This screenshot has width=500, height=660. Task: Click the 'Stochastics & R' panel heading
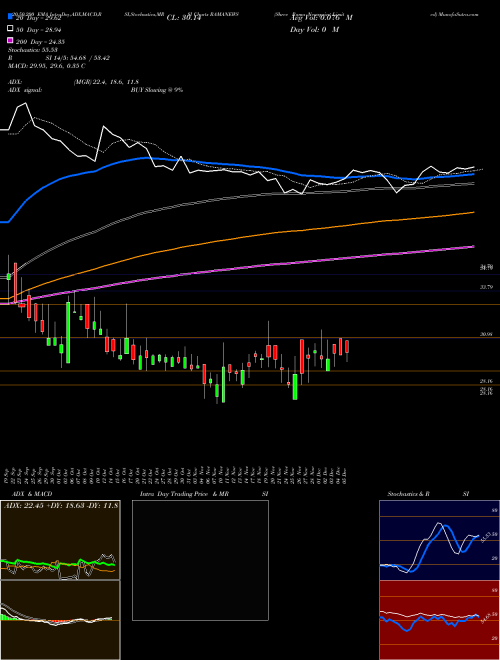click(x=408, y=494)
